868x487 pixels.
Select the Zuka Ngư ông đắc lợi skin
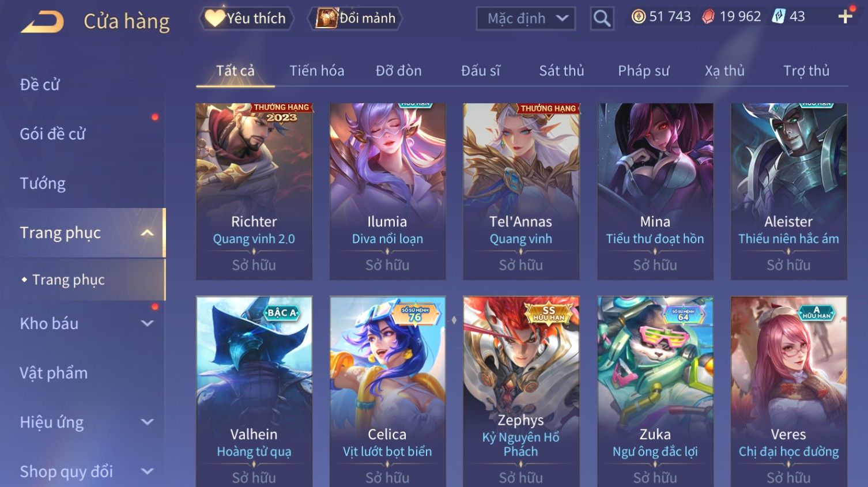655,392
